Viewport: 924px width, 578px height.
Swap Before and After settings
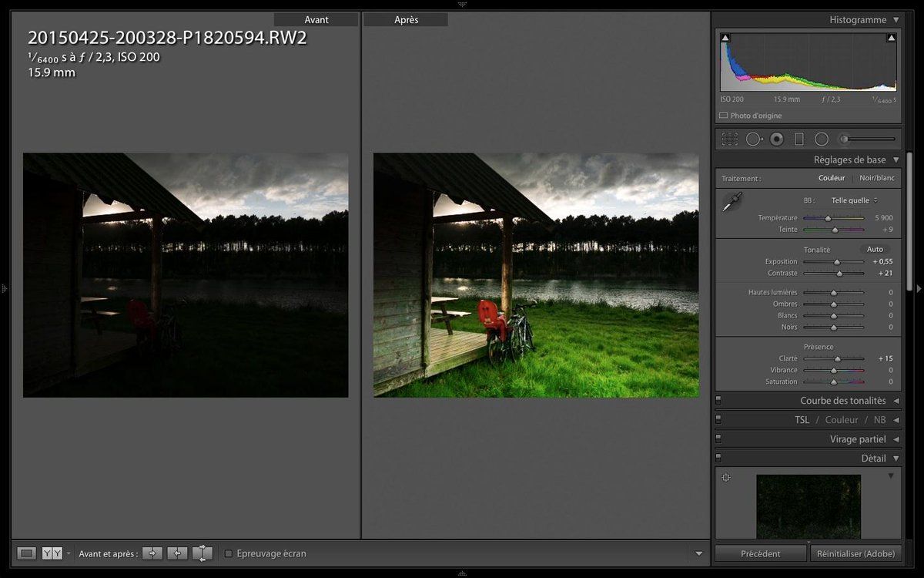pyautogui.click(x=202, y=553)
